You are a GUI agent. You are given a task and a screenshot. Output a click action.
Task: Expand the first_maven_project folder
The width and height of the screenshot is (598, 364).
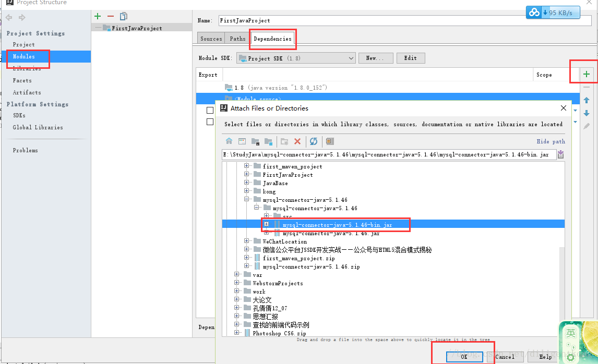pos(246,166)
